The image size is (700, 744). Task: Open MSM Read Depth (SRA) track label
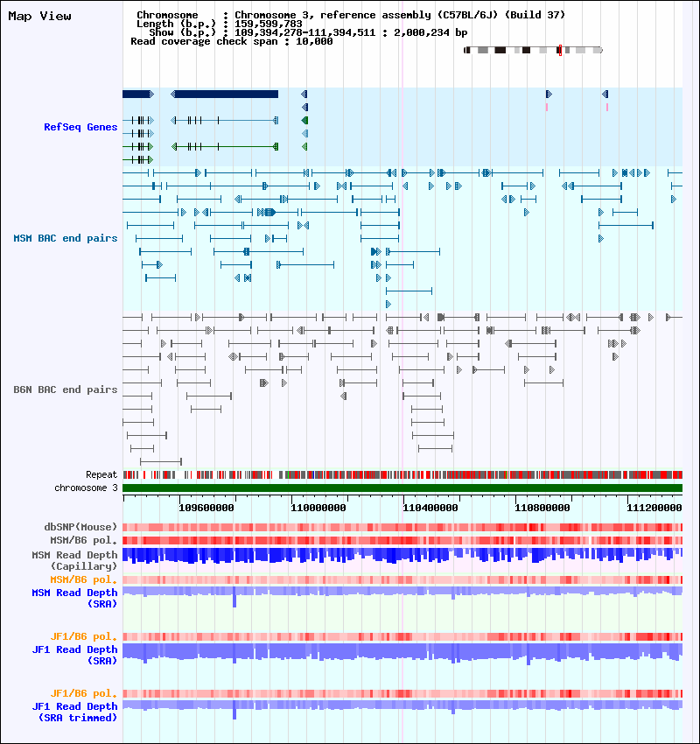click(74, 599)
